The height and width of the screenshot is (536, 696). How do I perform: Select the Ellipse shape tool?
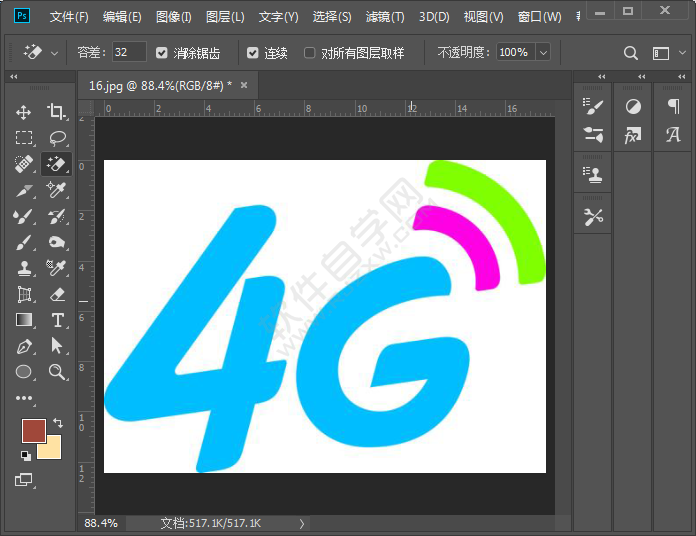tap(24, 372)
